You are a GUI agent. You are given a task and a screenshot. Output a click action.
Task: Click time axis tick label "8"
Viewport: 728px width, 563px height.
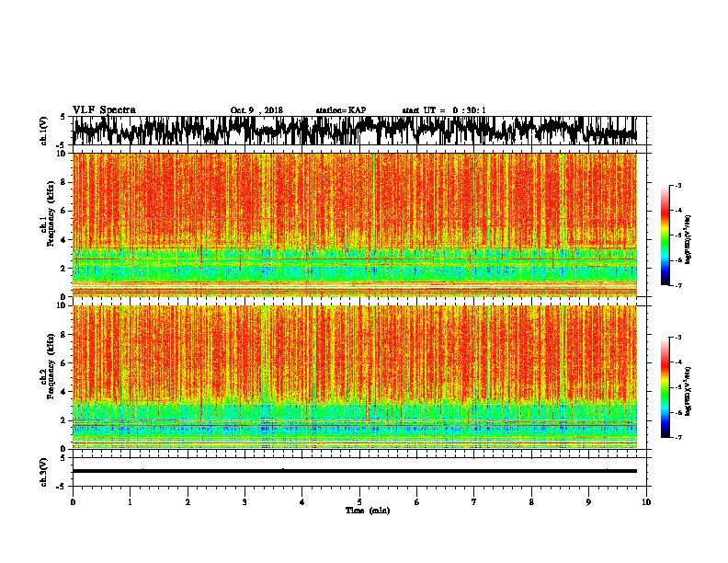(x=531, y=502)
